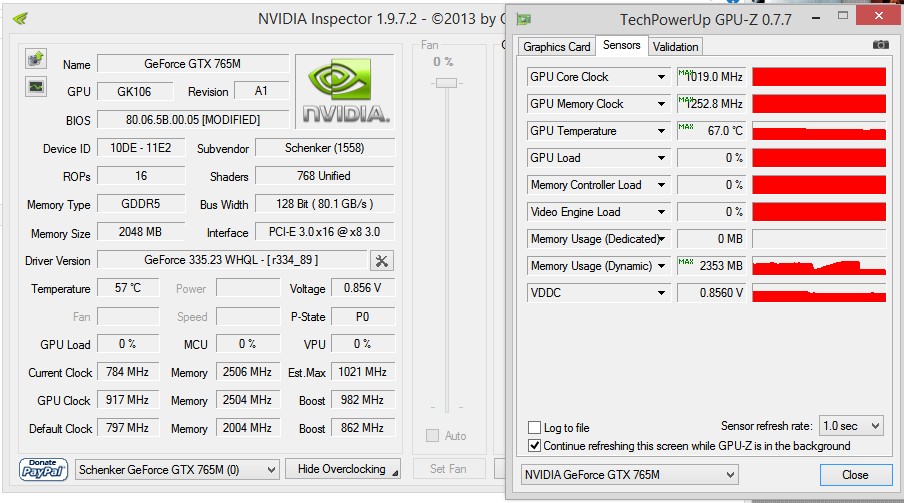
Task: Click the Shaders value 768 Unified
Action: coord(325,176)
